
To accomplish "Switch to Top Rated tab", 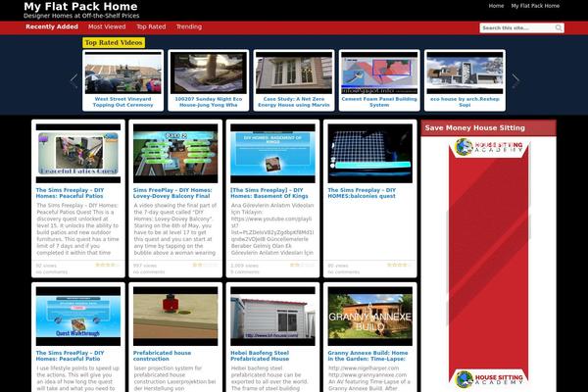I will click(151, 26).
